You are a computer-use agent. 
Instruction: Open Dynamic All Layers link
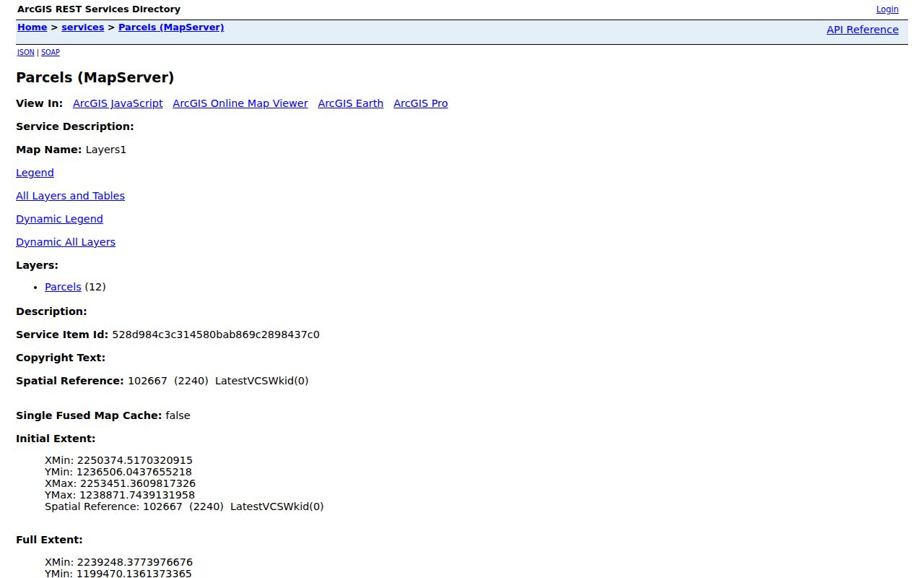tap(66, 242)
